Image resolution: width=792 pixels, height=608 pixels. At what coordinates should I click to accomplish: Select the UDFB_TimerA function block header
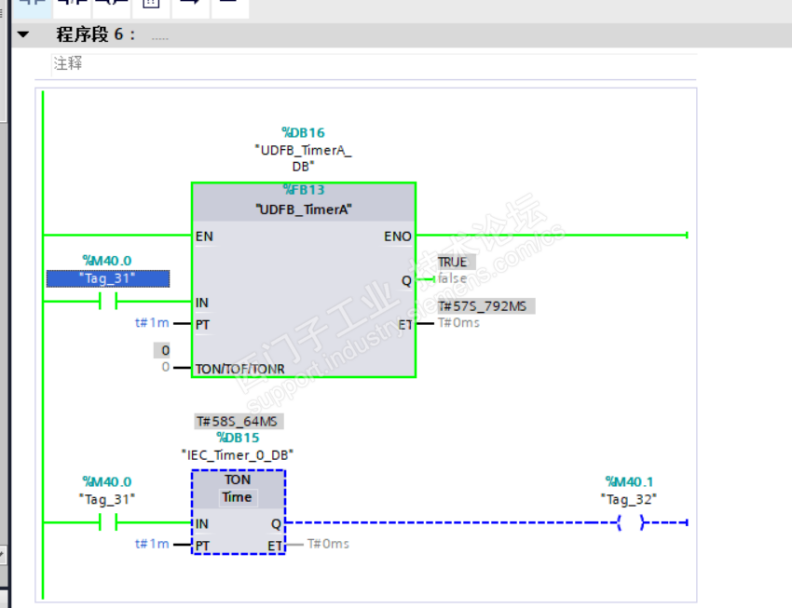(x=304, y=202)
